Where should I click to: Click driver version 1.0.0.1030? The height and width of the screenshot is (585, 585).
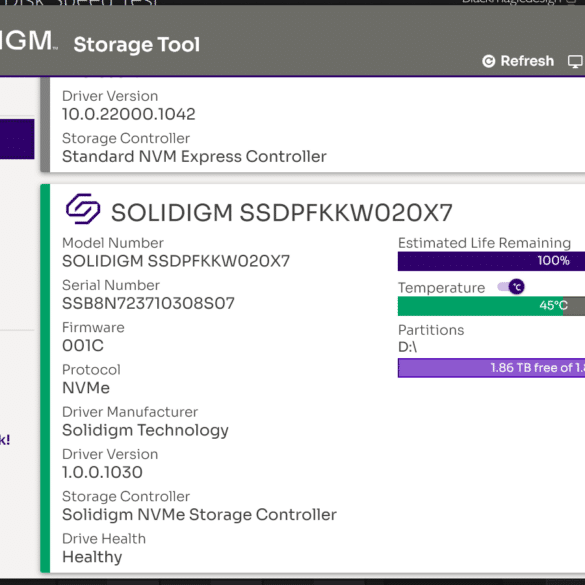click(x=102, y=472)
